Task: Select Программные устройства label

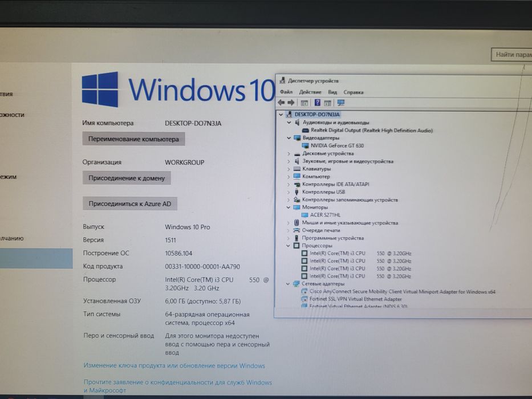Action: point(332,238)
